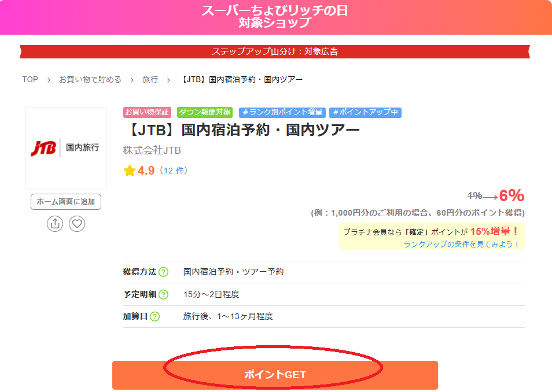
Task: Click the JTB 国内旅行 logo thumbnail
Action: click(66, 147)
